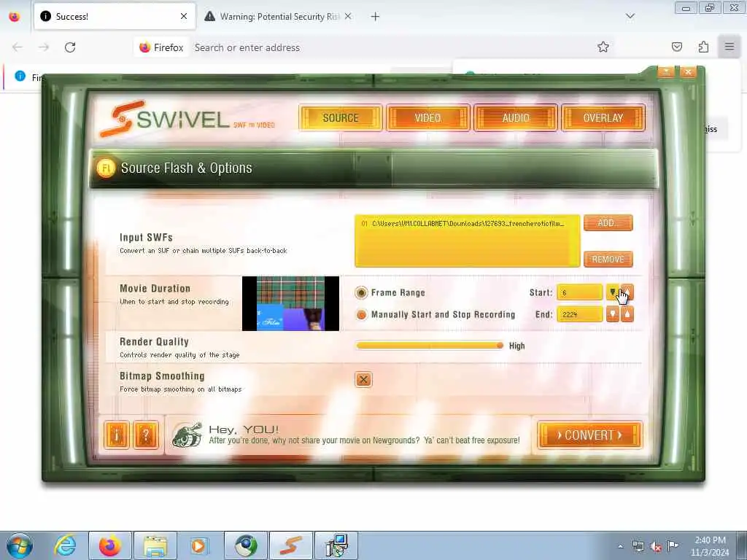Image resolution: width=747 pixels, height=560 pixels.
Task: Launch Internet Explorer from taskbar
Action: [x=65, y=545]
